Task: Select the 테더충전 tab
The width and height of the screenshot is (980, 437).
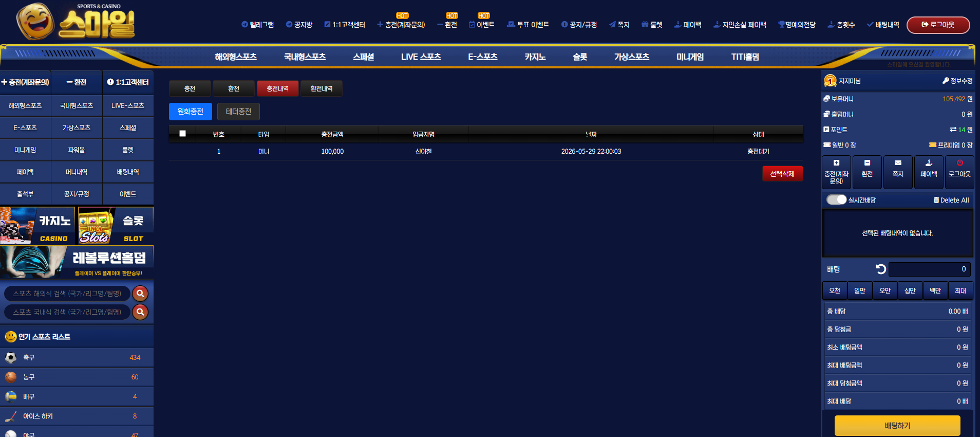Action: (x=238, y=112)
